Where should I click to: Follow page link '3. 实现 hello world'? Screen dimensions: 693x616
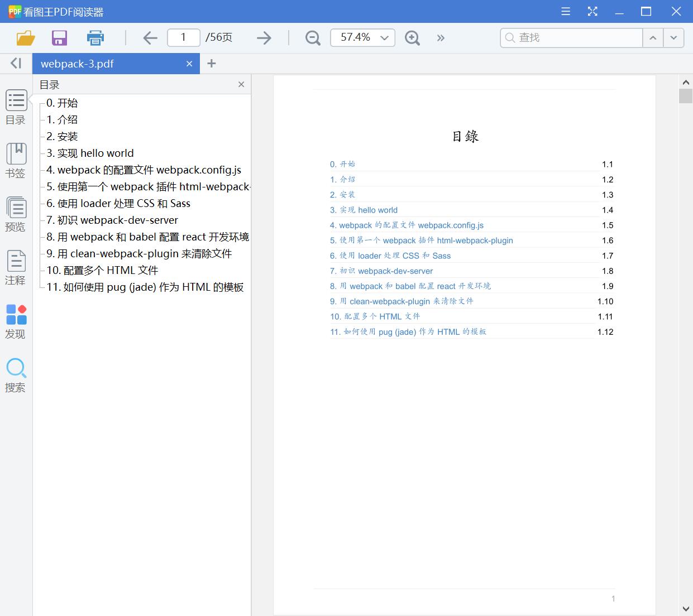(x=364, y=210)
